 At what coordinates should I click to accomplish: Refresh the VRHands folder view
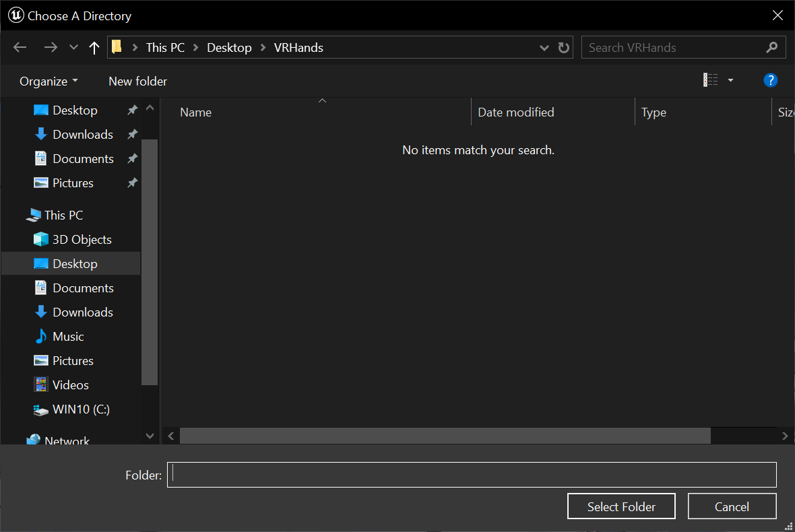point(564,47)
